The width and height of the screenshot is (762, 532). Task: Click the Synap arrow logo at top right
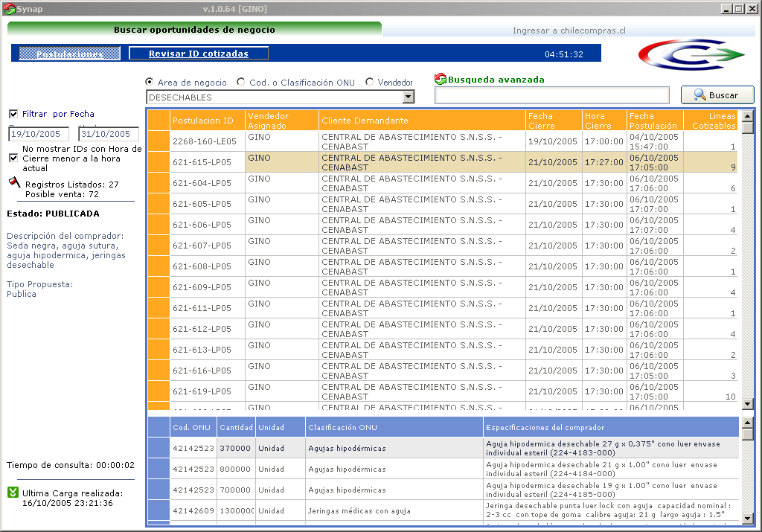[691, 55]
